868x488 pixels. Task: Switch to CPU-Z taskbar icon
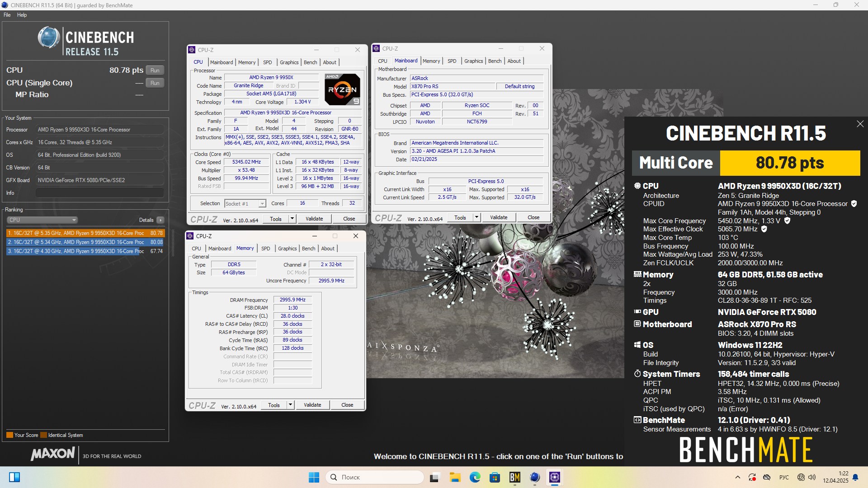(x=555, y=477)
